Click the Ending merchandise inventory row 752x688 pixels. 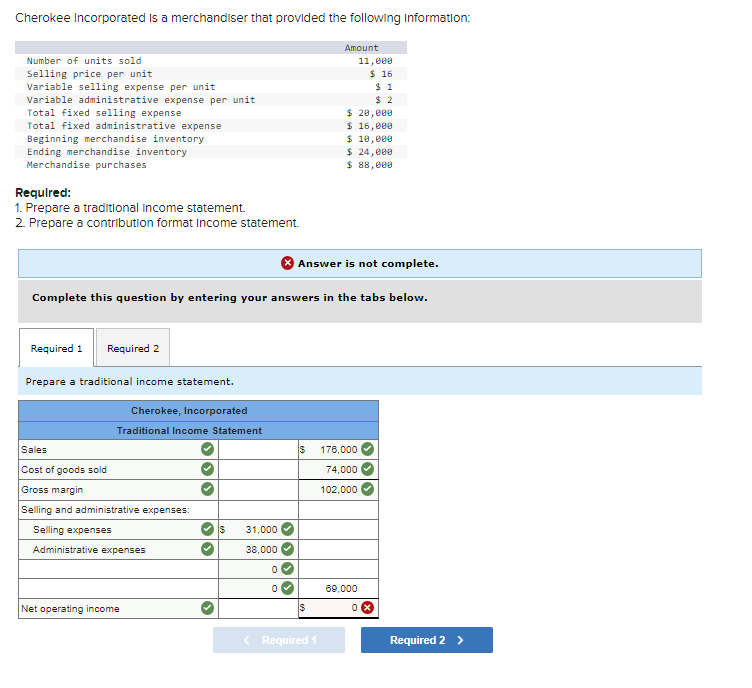click(211, 152)
